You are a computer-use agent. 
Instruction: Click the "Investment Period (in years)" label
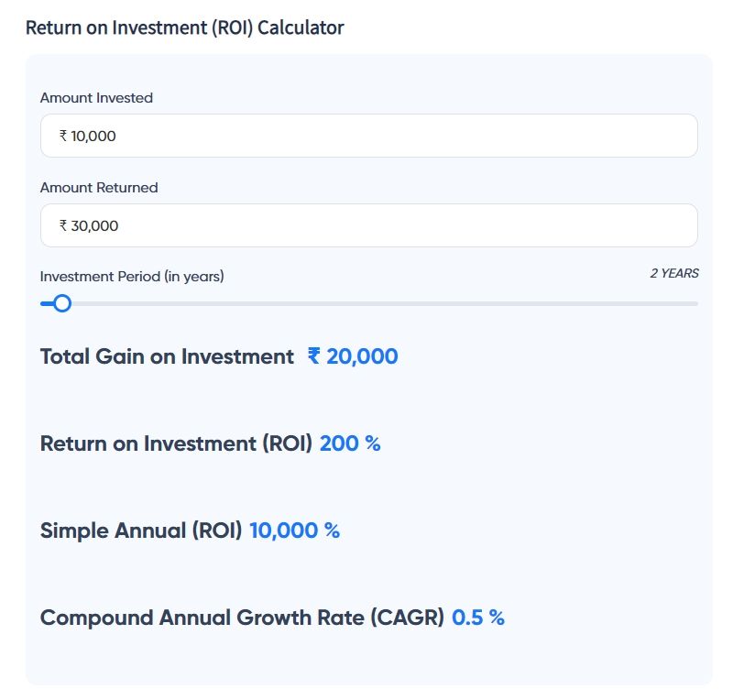pos(132,276)
